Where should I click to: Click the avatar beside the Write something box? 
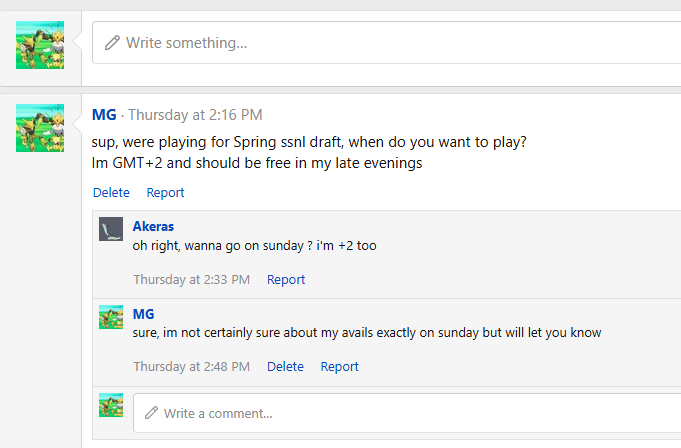pos(40,44)
